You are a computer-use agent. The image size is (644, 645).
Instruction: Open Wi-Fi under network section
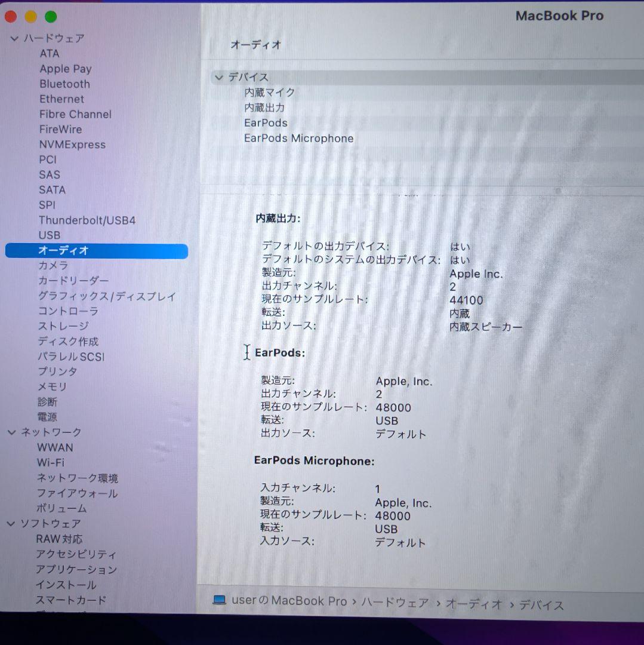[51, 463]
